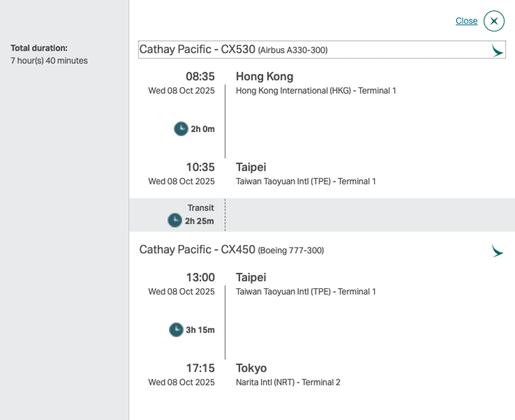
Task: Click Hong Kong International (HKG) - Terminal 1
Action: click(x=316, y=91)
